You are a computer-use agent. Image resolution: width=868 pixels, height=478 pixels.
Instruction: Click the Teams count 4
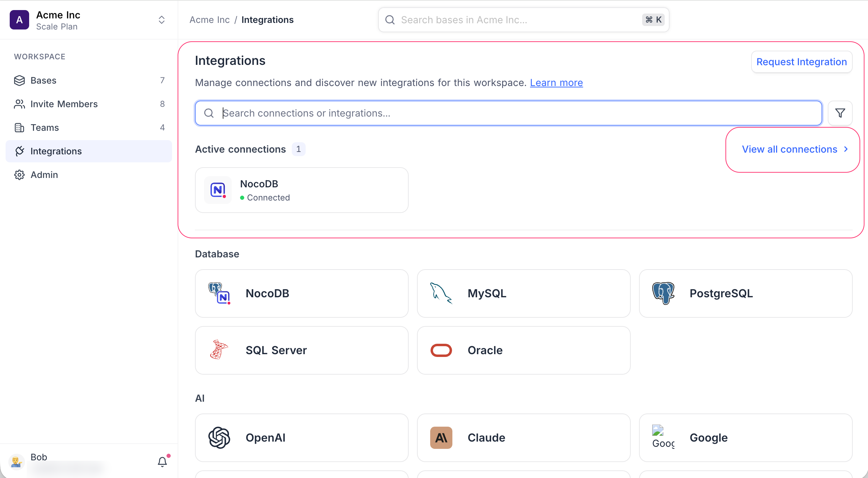tap(162, 128)
